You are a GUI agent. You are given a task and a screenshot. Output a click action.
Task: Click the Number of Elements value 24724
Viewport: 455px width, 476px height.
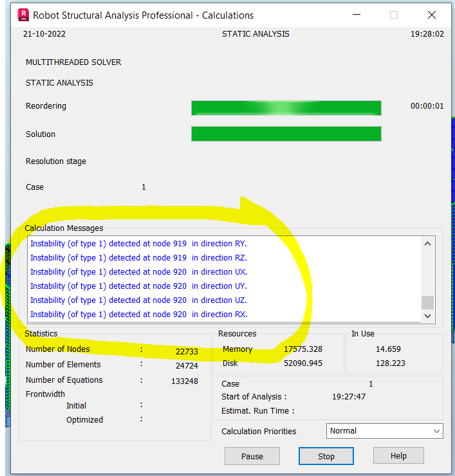(187, 365)
